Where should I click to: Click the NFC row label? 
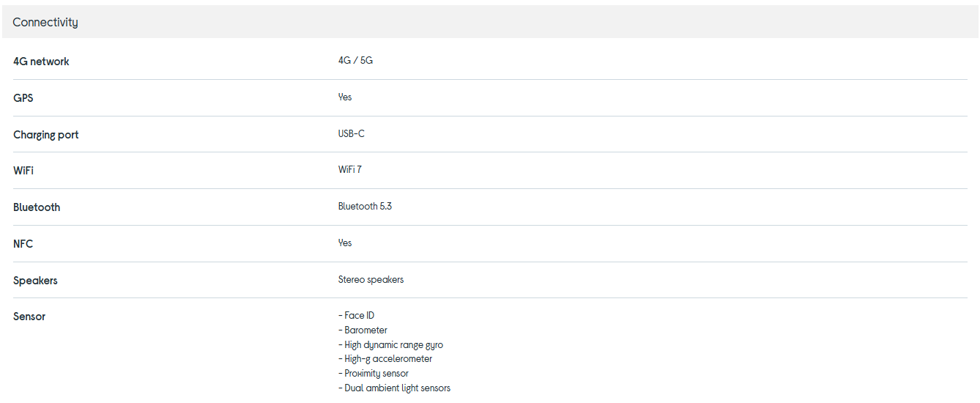click(x=23, y=244)
